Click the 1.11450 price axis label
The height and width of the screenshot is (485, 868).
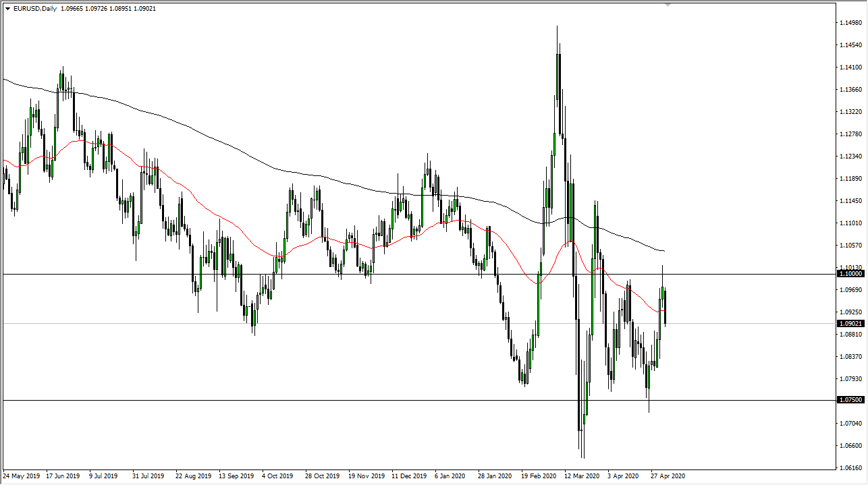852,201
